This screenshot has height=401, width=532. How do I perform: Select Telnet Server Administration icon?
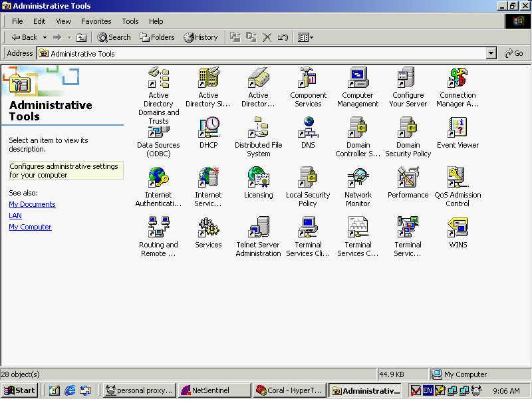click(258, 228)
